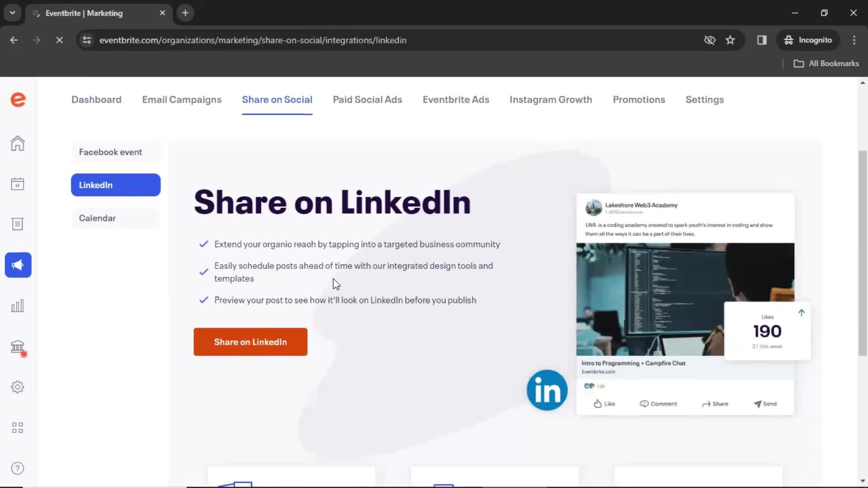Screen dimensions: 868x488
Task: Open the Promotions tab
Action: 639,99
